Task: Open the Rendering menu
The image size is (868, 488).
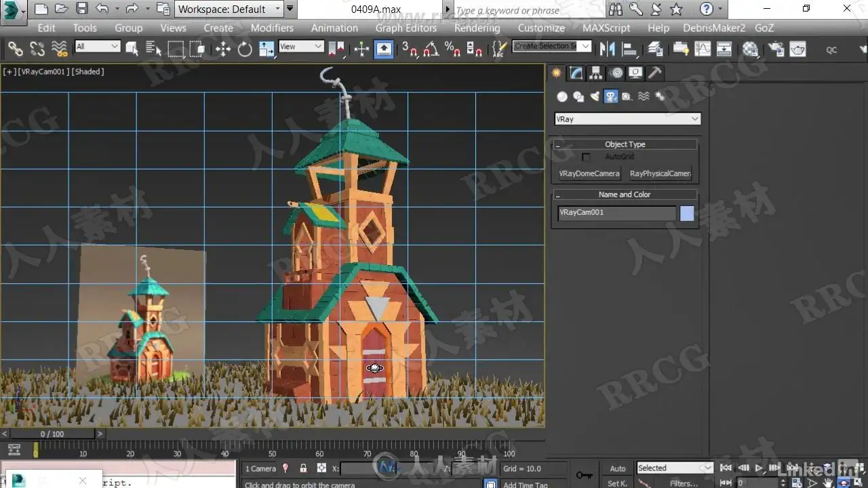Action: click(477, 28)
